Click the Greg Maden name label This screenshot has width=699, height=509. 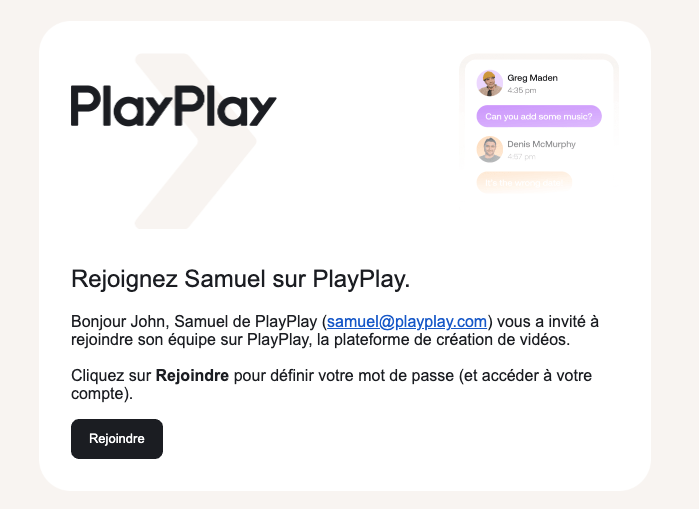pyautogui.click(x=532, y=78)
